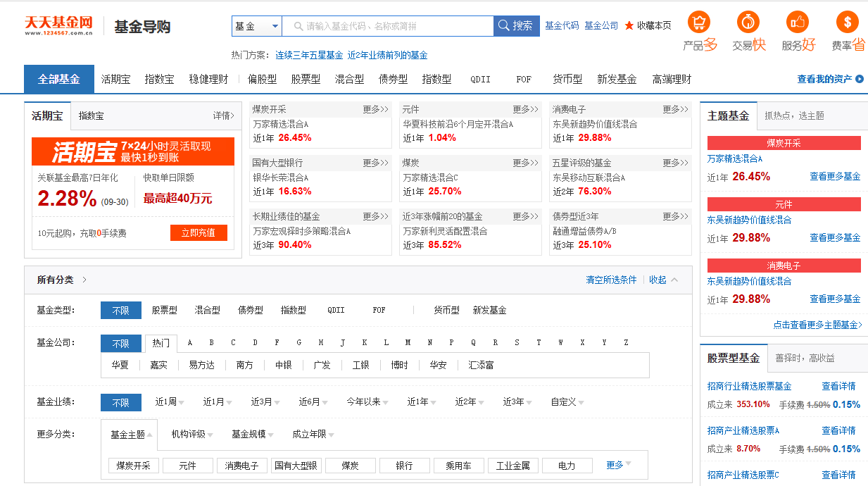Open 货币型 navigation item
Viewport: 868px width, 486px height.
pyautogui.click(x=567, y=79)
